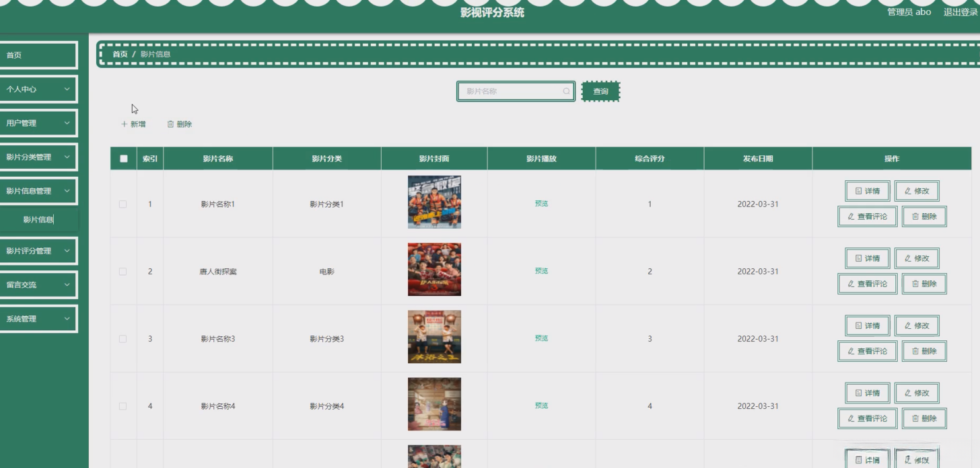Click 删除 for row 影片名称1

924,217
